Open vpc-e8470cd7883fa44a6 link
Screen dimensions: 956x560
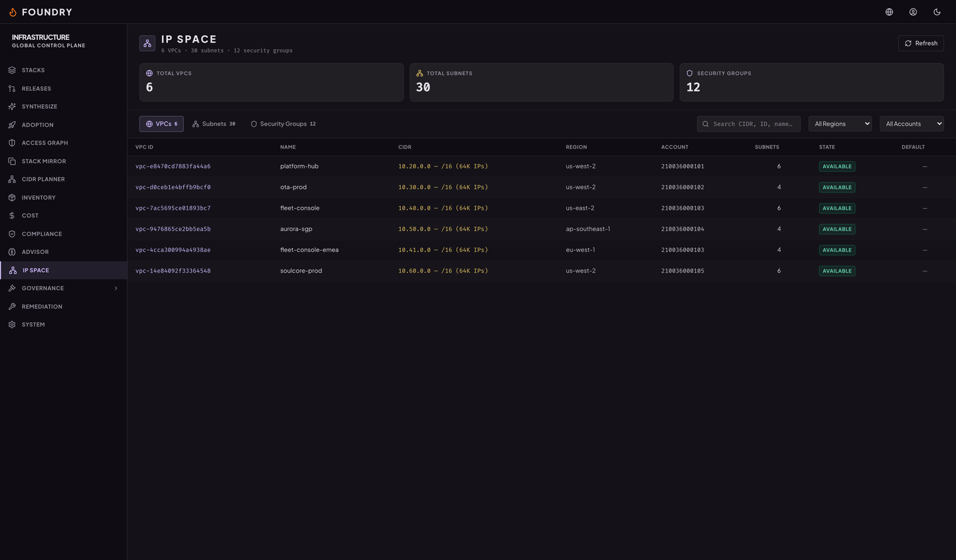[173, 167]
